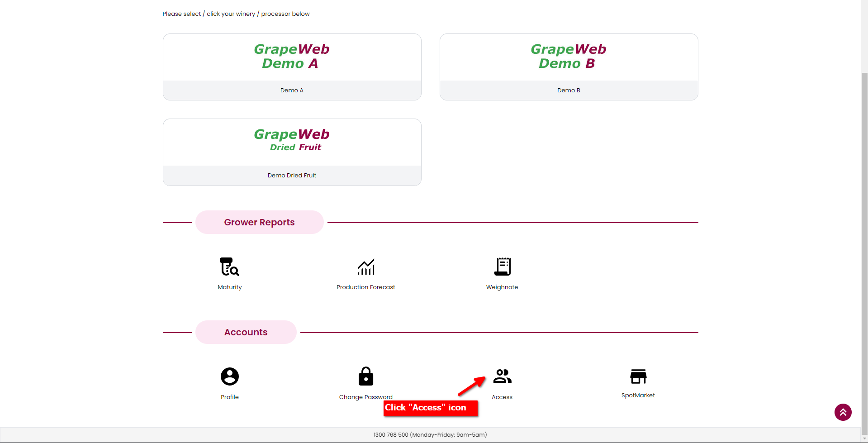Open the Production Forecast report
This screenshot has height=443, width=868.
pos(365,267)
